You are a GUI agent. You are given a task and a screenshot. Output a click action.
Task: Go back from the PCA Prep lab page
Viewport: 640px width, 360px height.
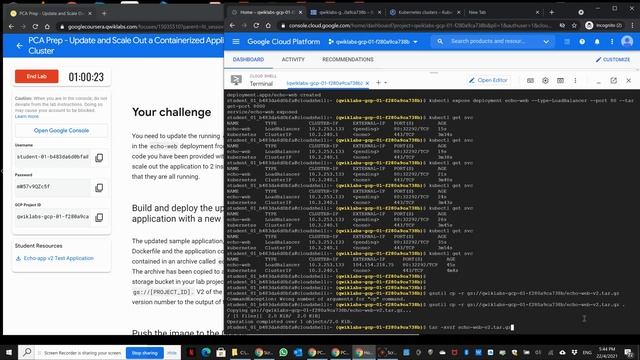(19, 45)
